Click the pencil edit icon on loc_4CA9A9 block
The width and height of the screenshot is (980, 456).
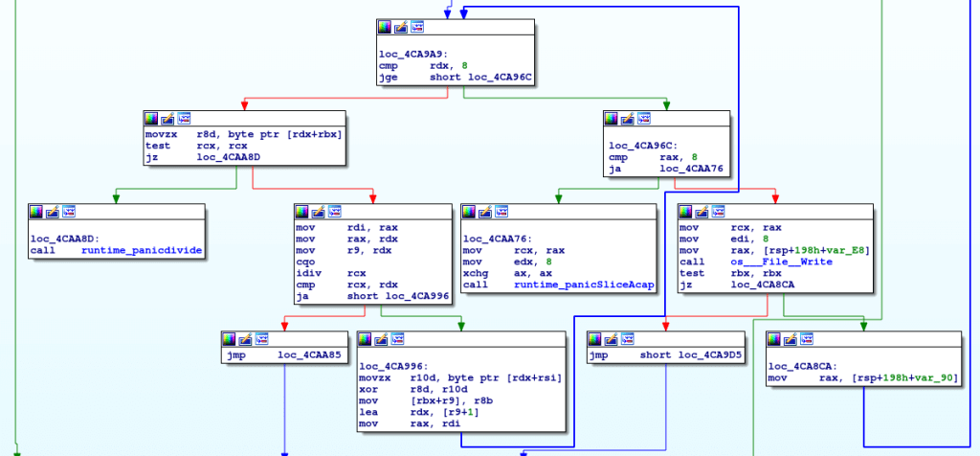[402, 29]
